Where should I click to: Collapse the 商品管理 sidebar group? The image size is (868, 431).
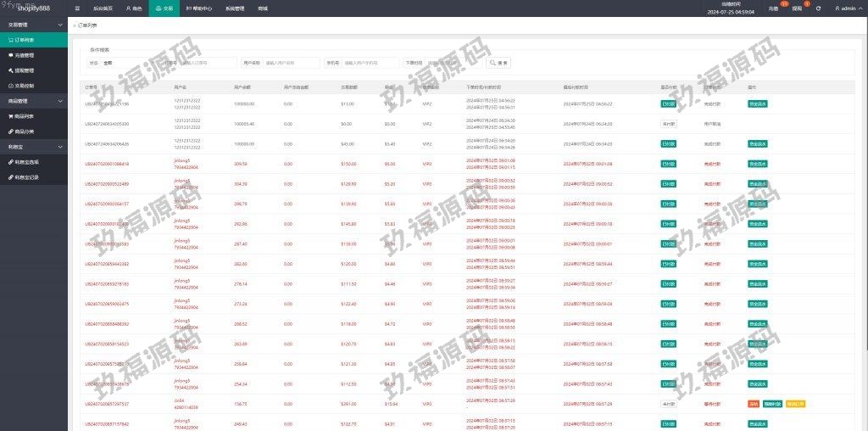34,101
